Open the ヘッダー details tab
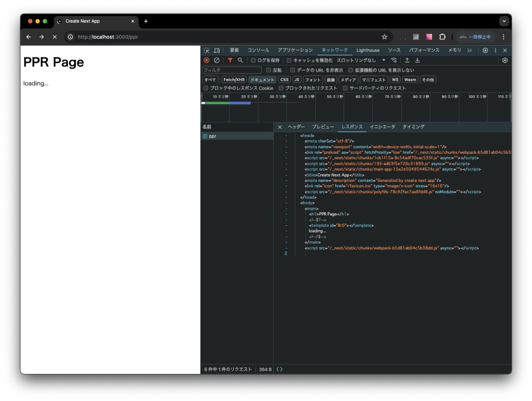Viewport: 532px width, 401px height. coord(297,127)
